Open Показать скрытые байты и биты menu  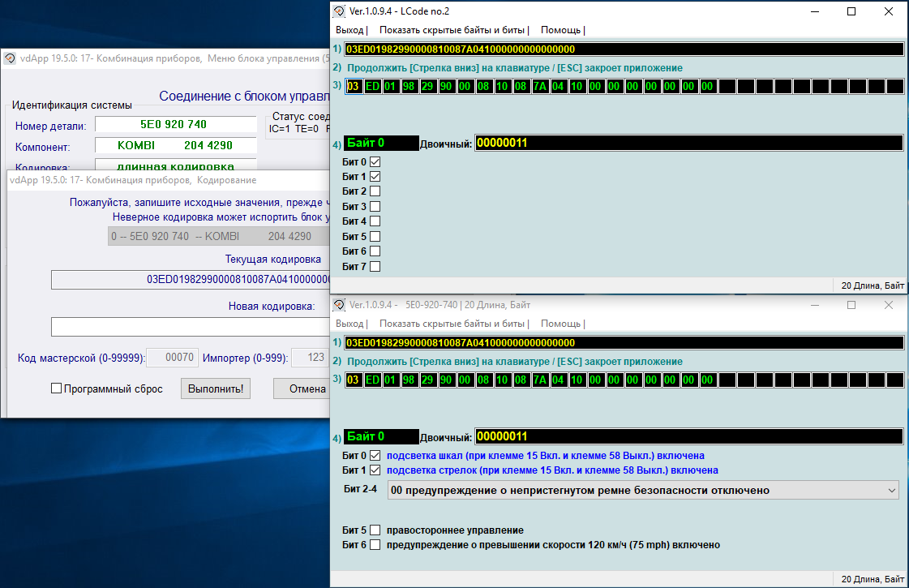pyautogui.click(x=452, y=30)
